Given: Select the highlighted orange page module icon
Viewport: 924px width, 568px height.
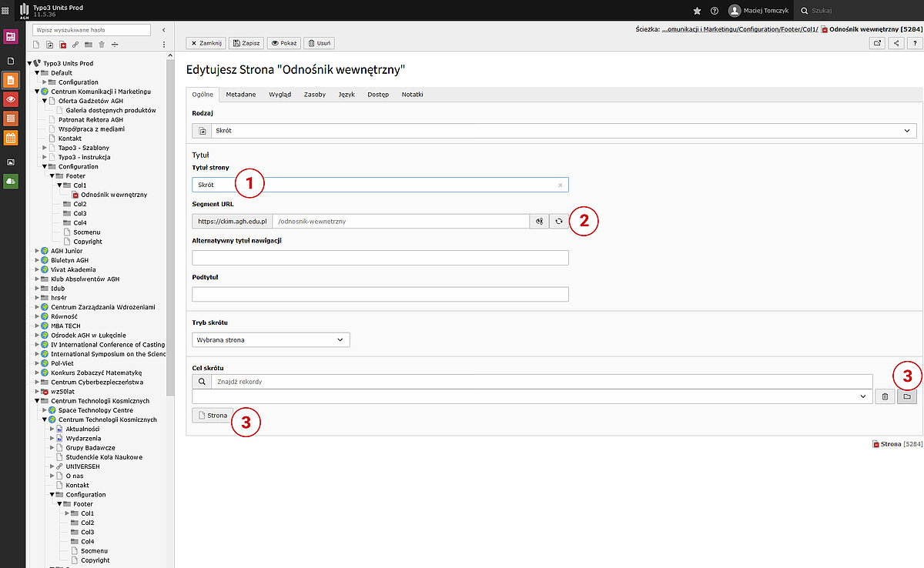Looking at the screenshot, I should [11, 80].
